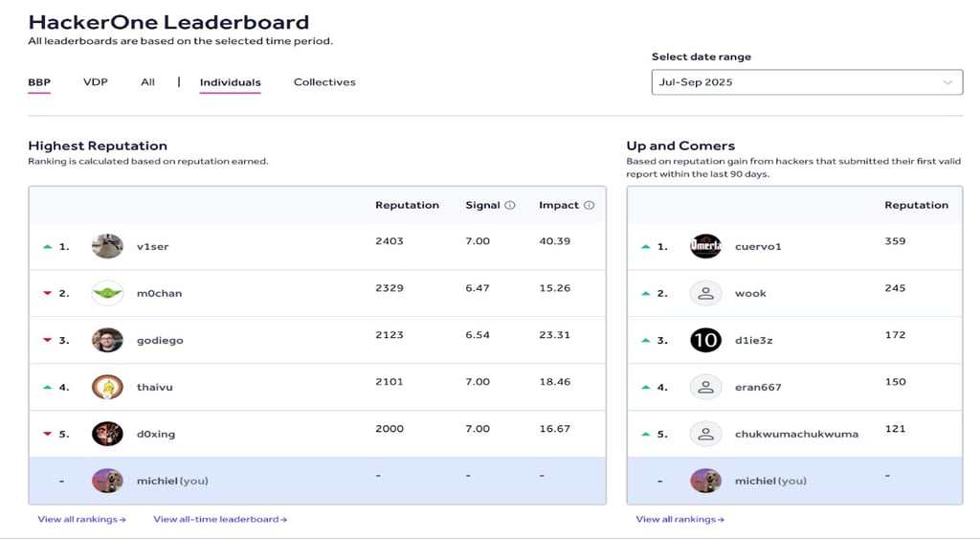980x539 pixels.
Task: Click the red down arrow beside d0xing
Action: click(x=47, y=434)
